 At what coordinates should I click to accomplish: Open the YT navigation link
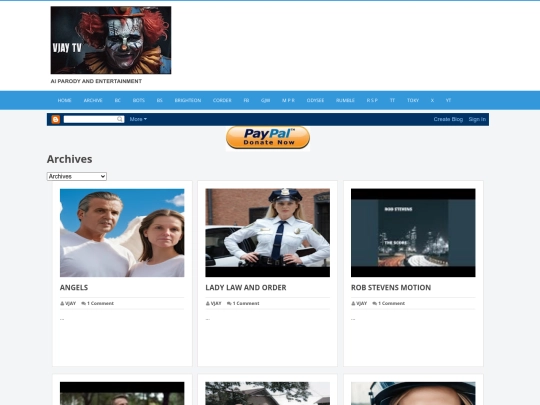pyautogui.click(x=448, y=101)
